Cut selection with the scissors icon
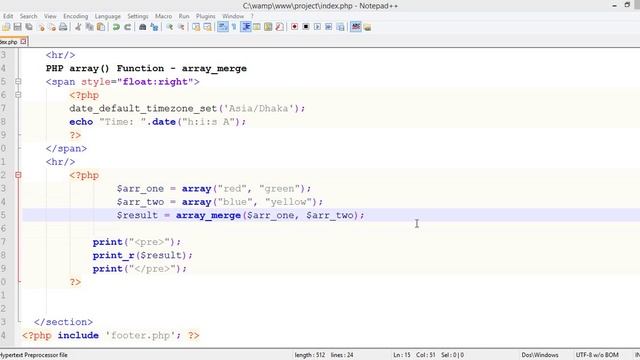Image resolution: width=640 pixels, height=360 pixels. click(x=78, y=27)
